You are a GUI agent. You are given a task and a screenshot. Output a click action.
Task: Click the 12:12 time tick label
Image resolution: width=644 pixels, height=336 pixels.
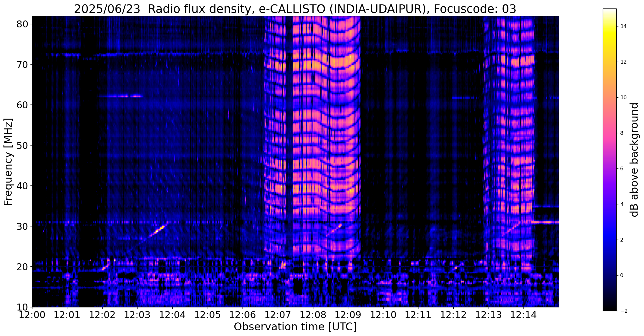pos(453,315)
